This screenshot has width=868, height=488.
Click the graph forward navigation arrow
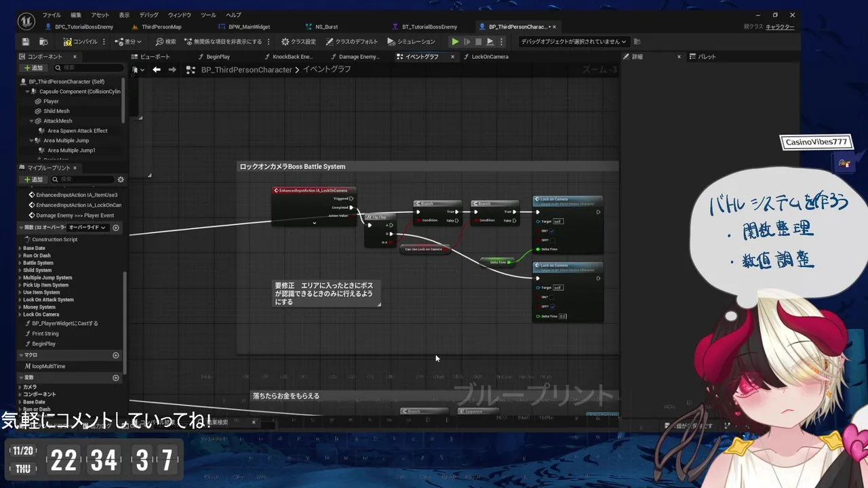click(172, 70)
